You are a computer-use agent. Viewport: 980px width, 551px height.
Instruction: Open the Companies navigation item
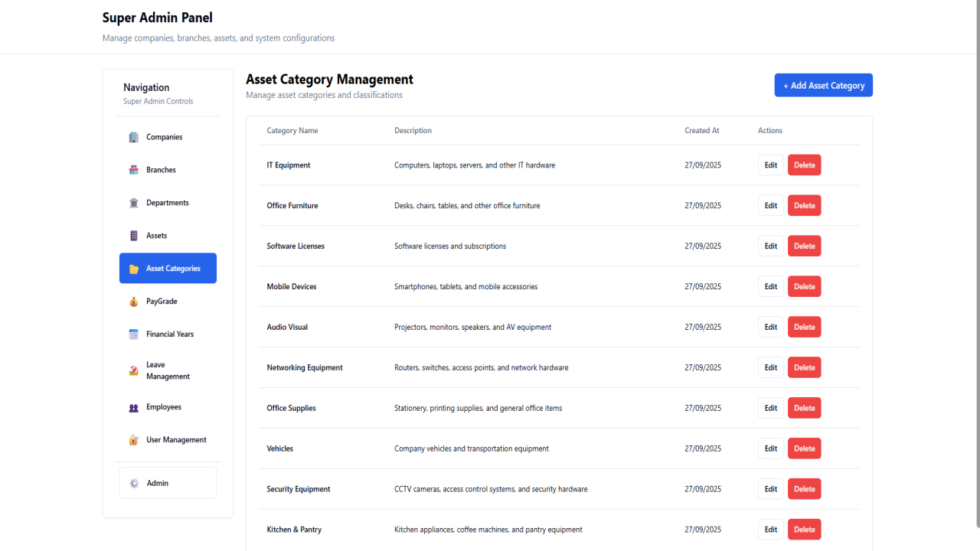tap(168, 137)
